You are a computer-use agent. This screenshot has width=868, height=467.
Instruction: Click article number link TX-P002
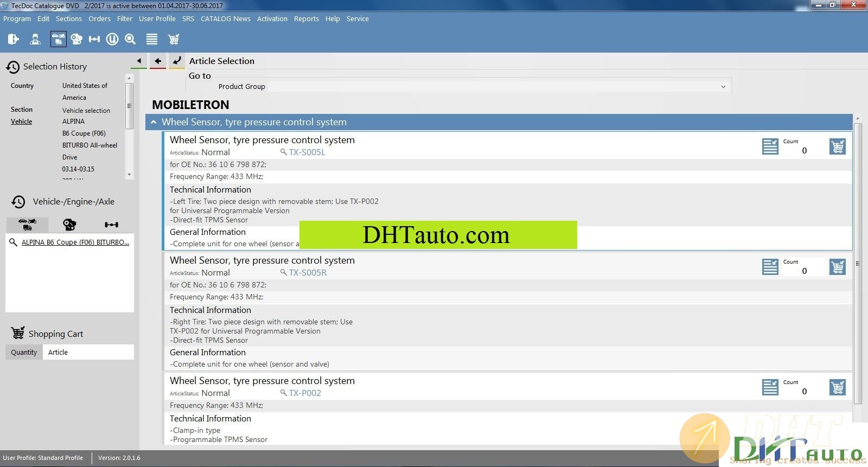point(305,393)
